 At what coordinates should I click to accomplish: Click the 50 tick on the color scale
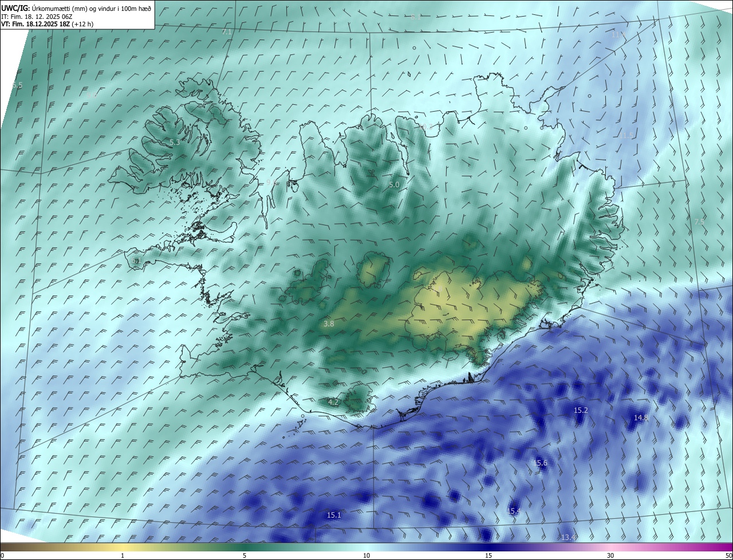click(x=728, y=555)
